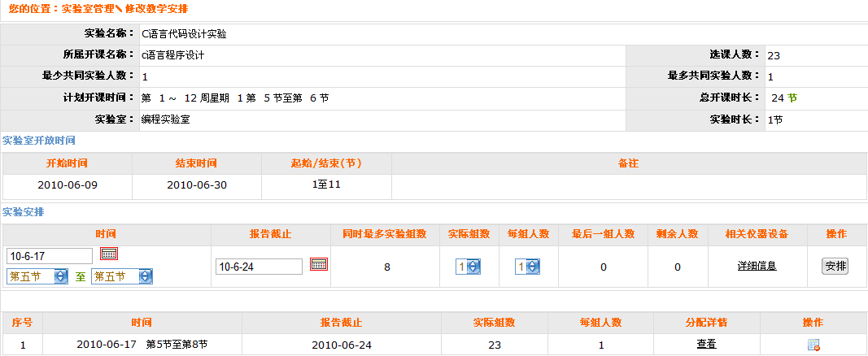Expand the 每组人数 dropdown
Image resolution: width=868 pixels, height=356 pixels.
526,267
